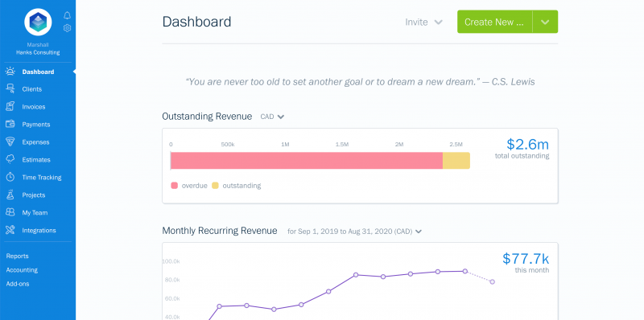This screenshot has height=320, width=644.
Task: Click the Create New button
Action: (494, 22)
